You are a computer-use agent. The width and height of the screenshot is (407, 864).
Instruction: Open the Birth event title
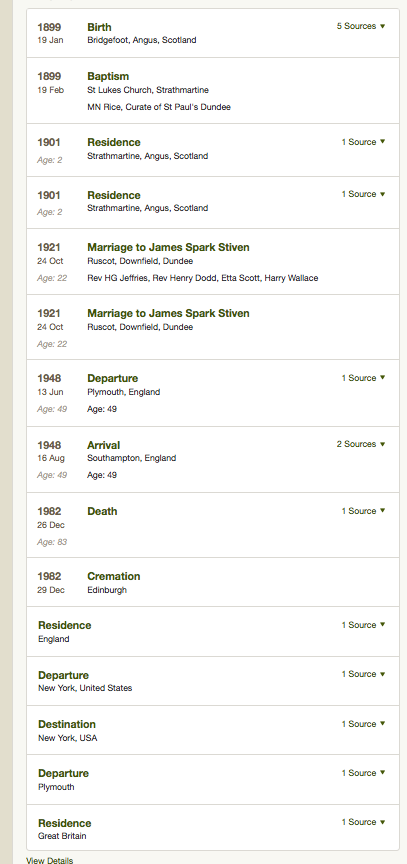[99, 27]
